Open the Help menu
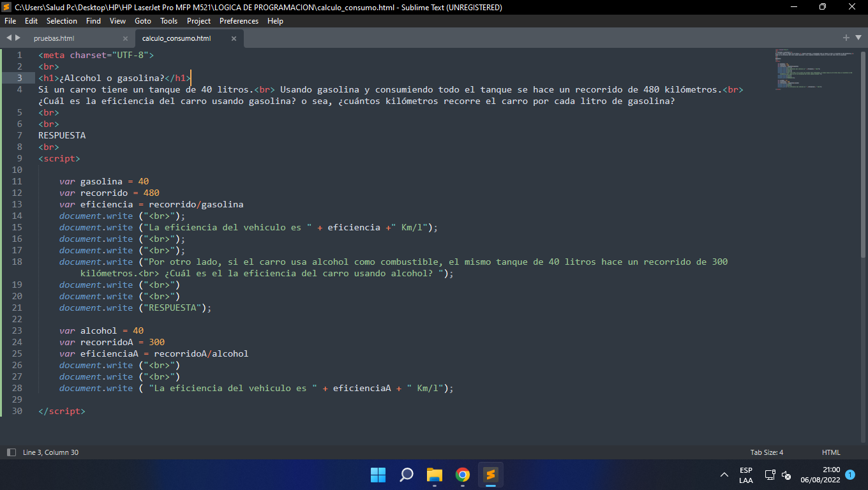 (275, 21)
